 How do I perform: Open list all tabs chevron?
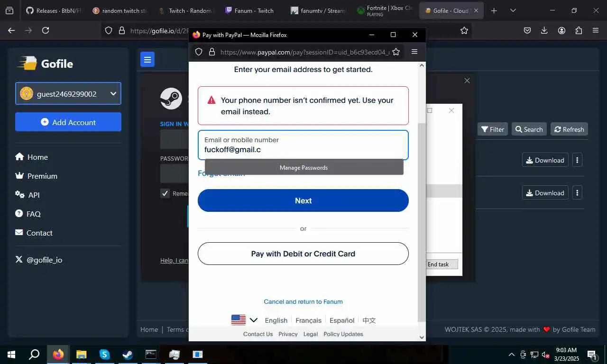click(513, 10)
